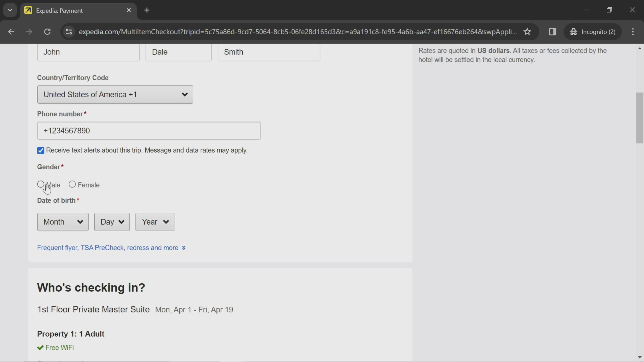Click the Expedia favicon in browser tab
Screen dimensions: 644x362
pyautogui.click(x=28, y=10)
